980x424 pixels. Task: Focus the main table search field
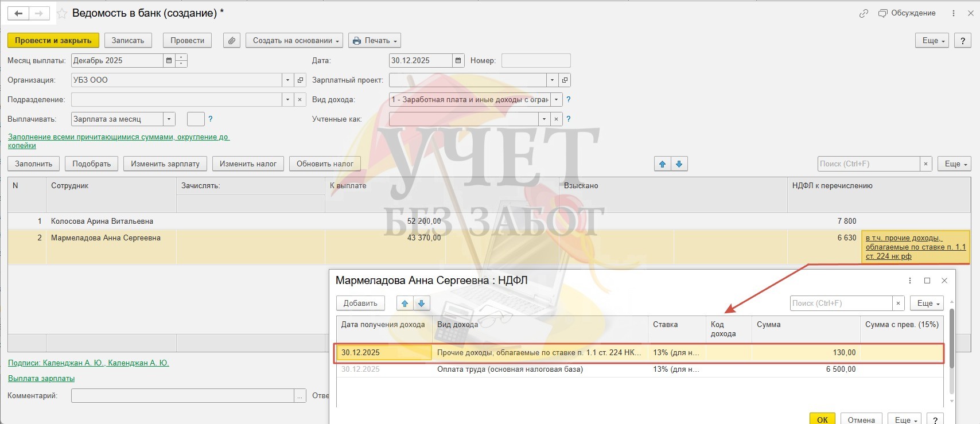(869, 164)
